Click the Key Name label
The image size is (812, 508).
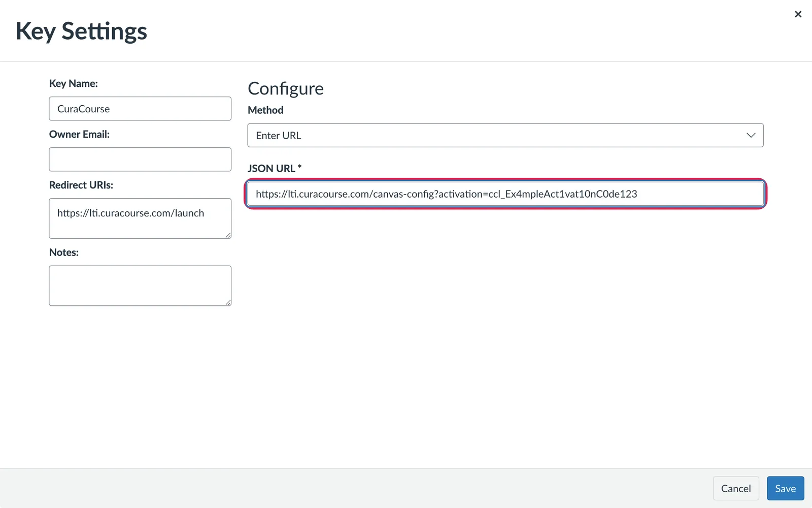(x=74, y=83)
